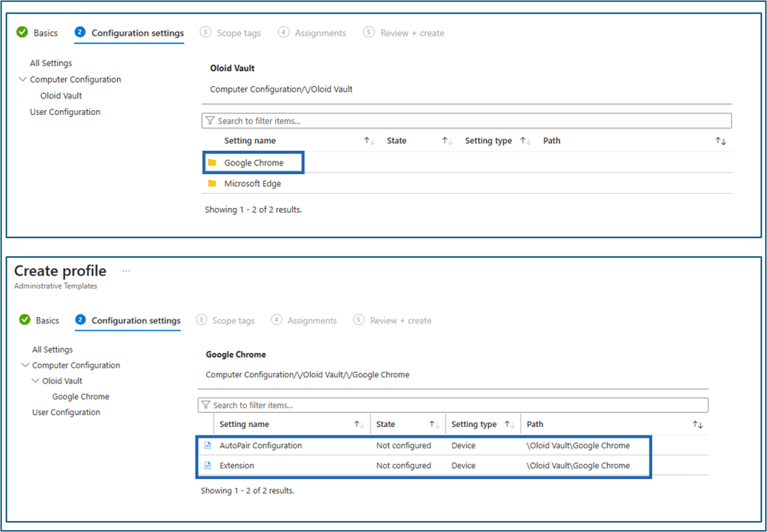Screen dimensions: 767x532
Task: Select User Configuration in the top panel tree
Action: [x=65, y=112]
